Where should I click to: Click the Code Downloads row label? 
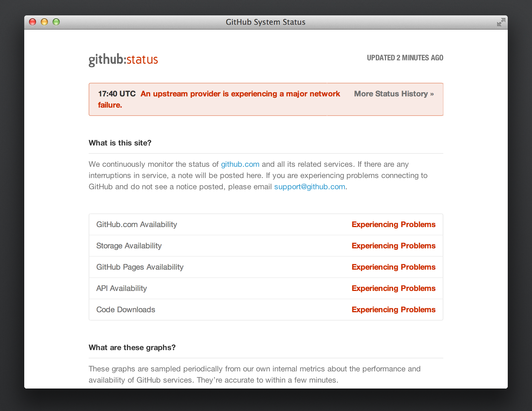[x=126, y=310]
